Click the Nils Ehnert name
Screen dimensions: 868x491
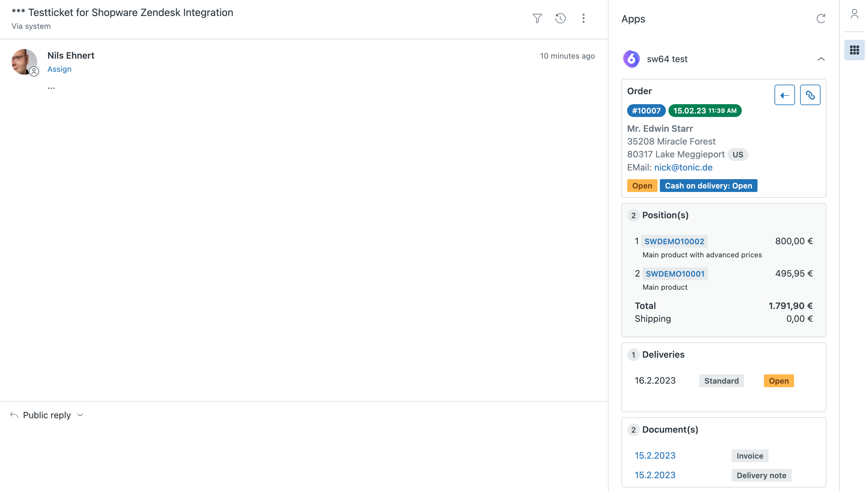click(x=71, y=55)
